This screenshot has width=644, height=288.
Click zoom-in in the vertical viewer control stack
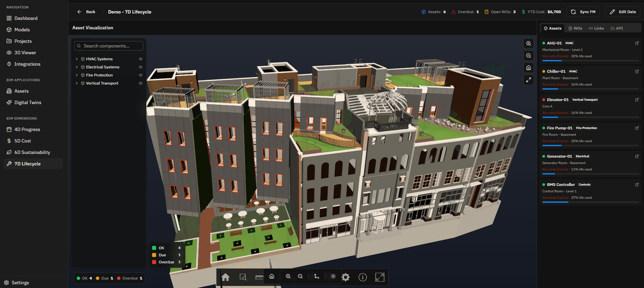point(529,43)
